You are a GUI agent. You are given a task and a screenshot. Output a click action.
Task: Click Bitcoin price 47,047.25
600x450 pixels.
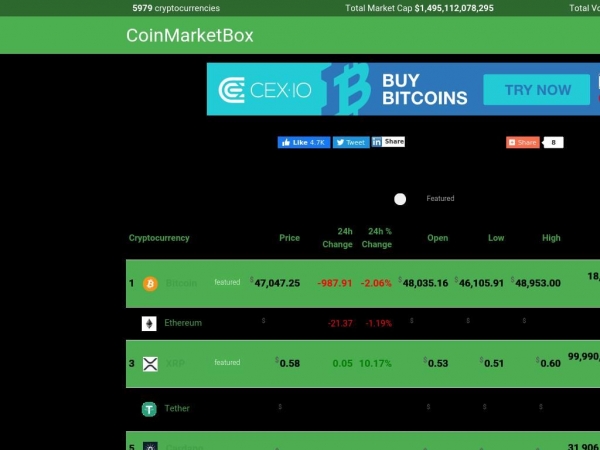click(275, 283)
